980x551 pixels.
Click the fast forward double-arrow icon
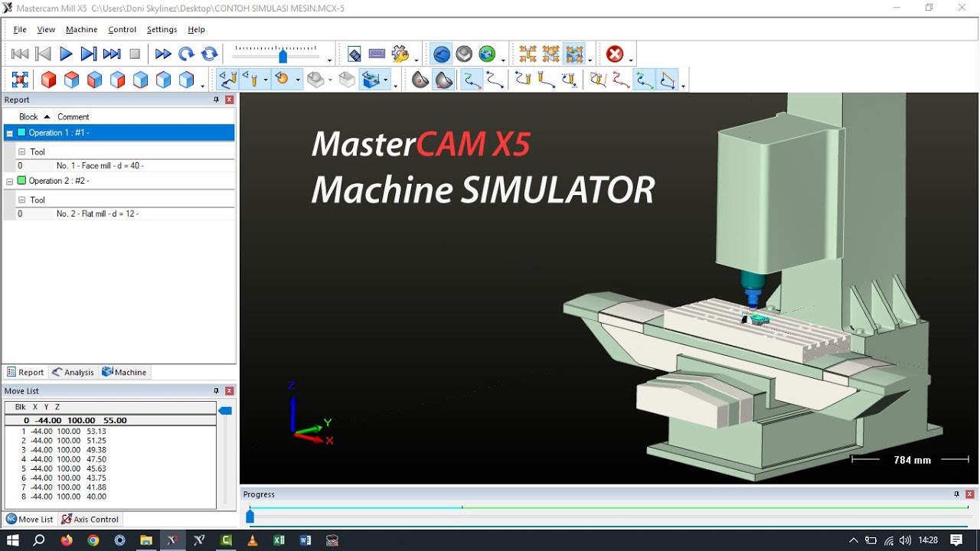(163, 54)
